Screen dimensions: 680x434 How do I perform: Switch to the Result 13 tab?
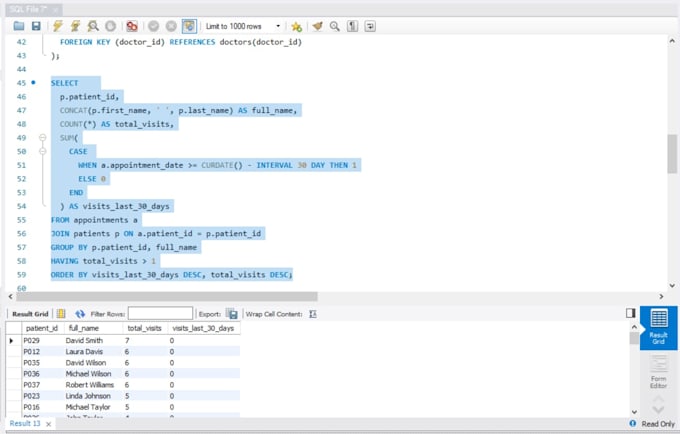click(25, 424)
